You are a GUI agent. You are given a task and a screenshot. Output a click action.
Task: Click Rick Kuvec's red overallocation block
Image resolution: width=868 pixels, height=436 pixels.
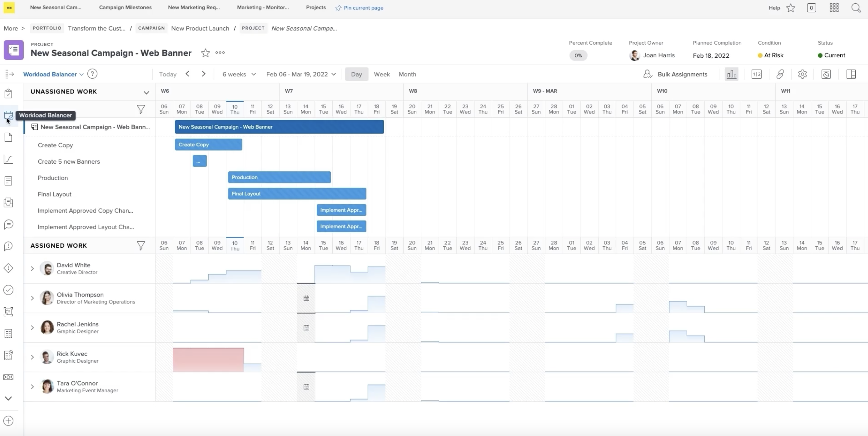(208, 359)
